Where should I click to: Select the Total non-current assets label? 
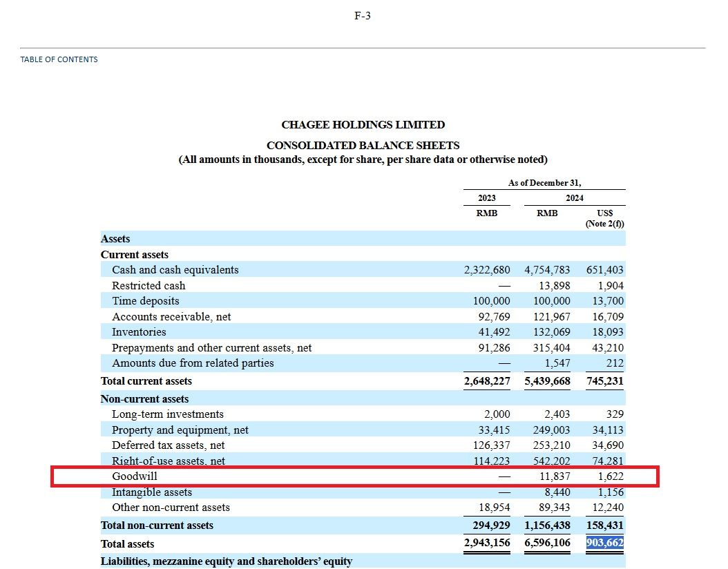click(x=157, y=525)
